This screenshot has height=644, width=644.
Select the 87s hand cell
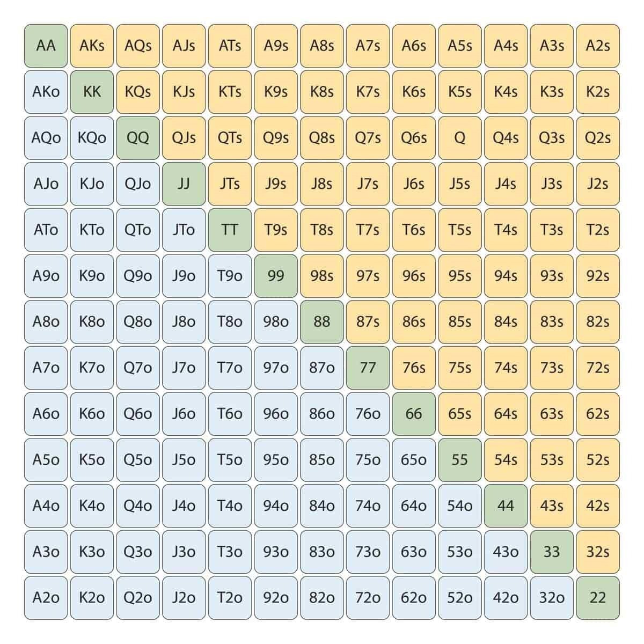click(x=368, y=321)
